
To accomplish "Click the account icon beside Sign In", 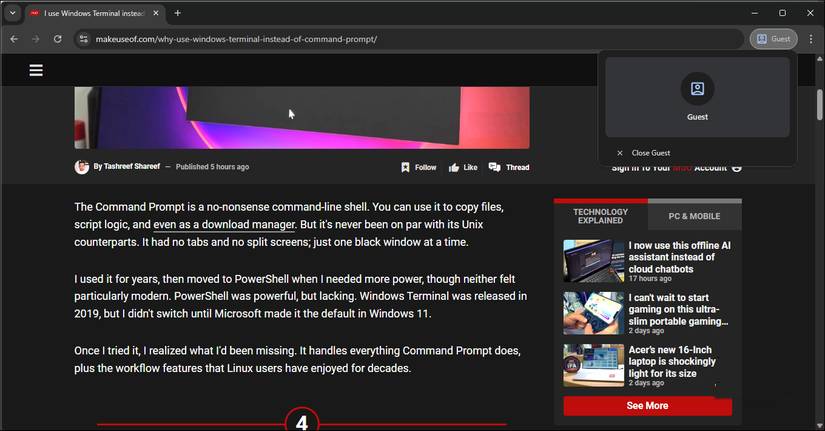I will pos(737,168).
